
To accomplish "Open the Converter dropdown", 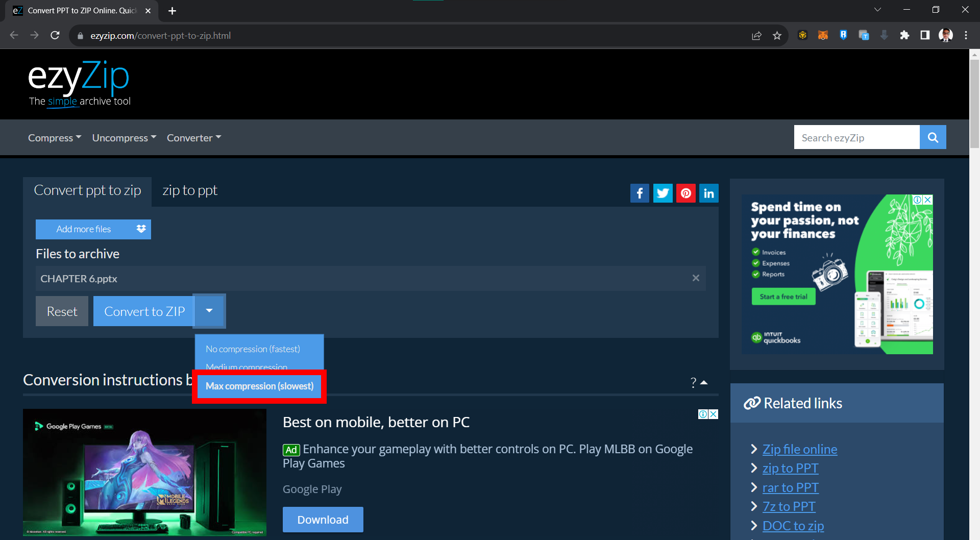I will tap(193, 138).
